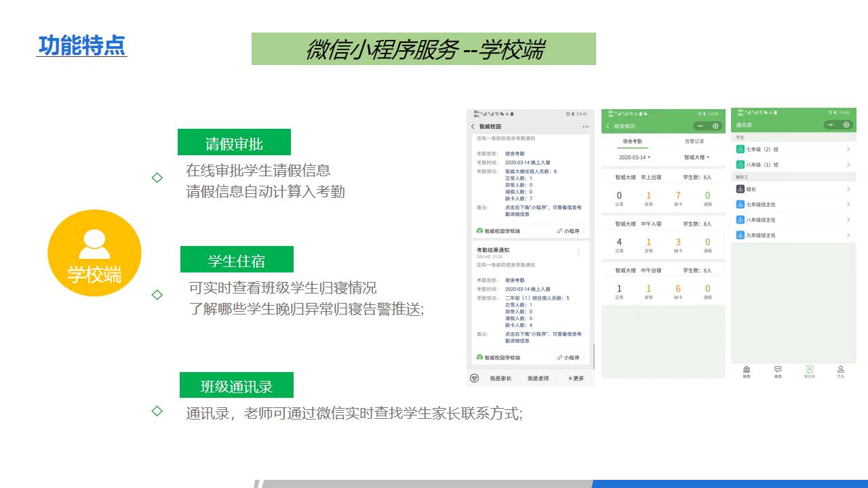Expand the 七年级（2）班 row chevron
The height and width of the screenshot is (488, 868).
coord(848,149)
